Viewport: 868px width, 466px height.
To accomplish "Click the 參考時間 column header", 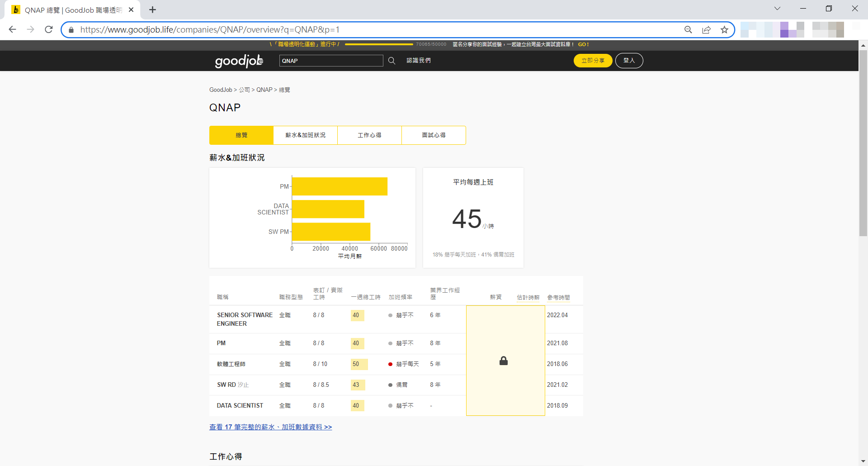I will (558, 297).
